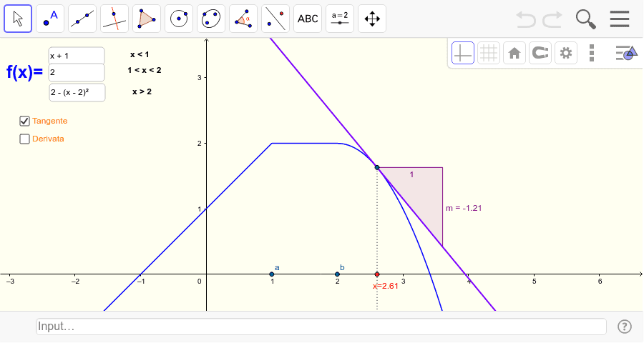Select the Reflect about Line tool

coord(275,19)
